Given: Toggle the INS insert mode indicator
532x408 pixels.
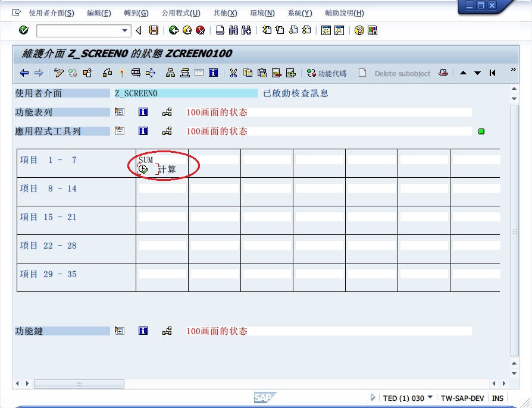Looking at the screenshot, I should click(x=497, y=398).
